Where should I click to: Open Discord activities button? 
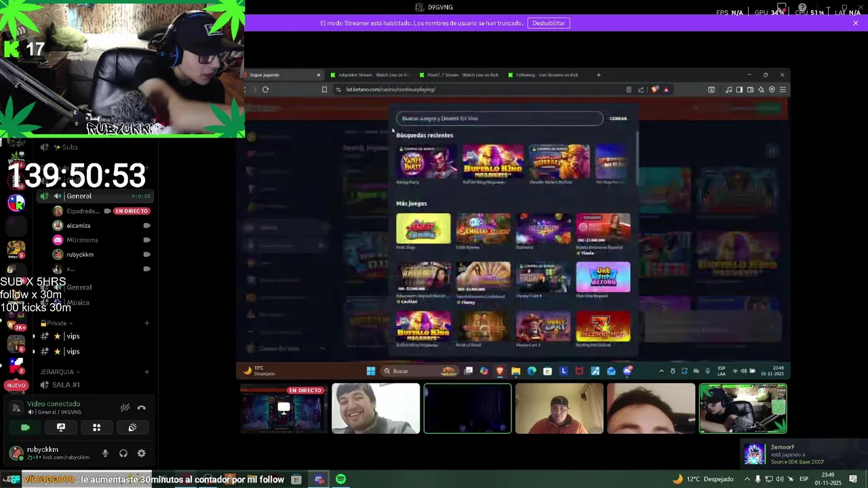96,428
